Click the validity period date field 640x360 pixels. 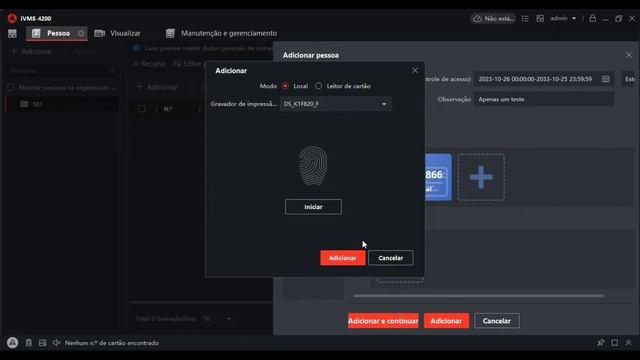544,79
